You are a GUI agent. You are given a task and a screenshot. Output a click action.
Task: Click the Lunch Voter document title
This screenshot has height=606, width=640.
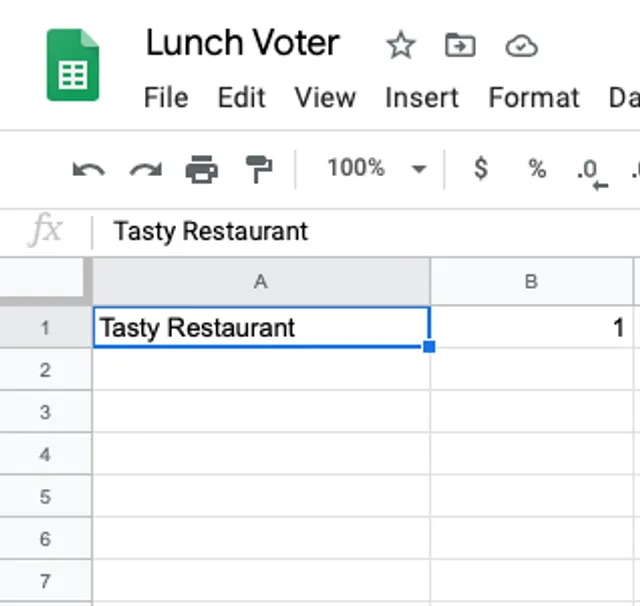[243, 43]
